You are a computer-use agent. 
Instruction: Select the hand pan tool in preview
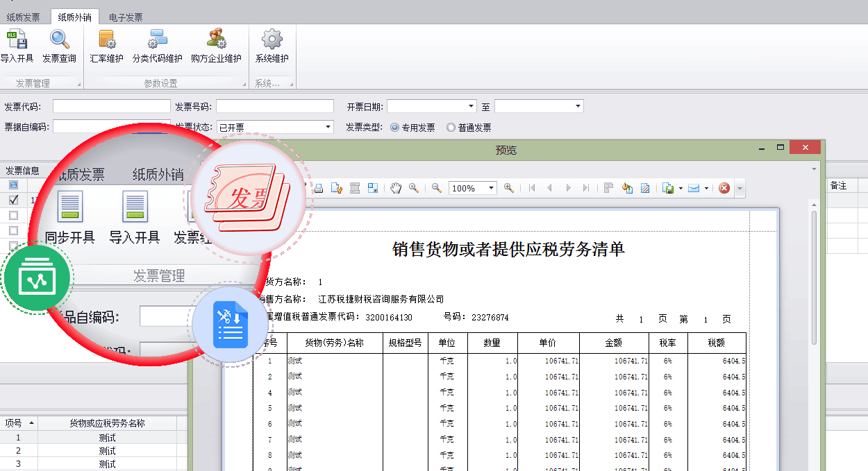(396, 188)
